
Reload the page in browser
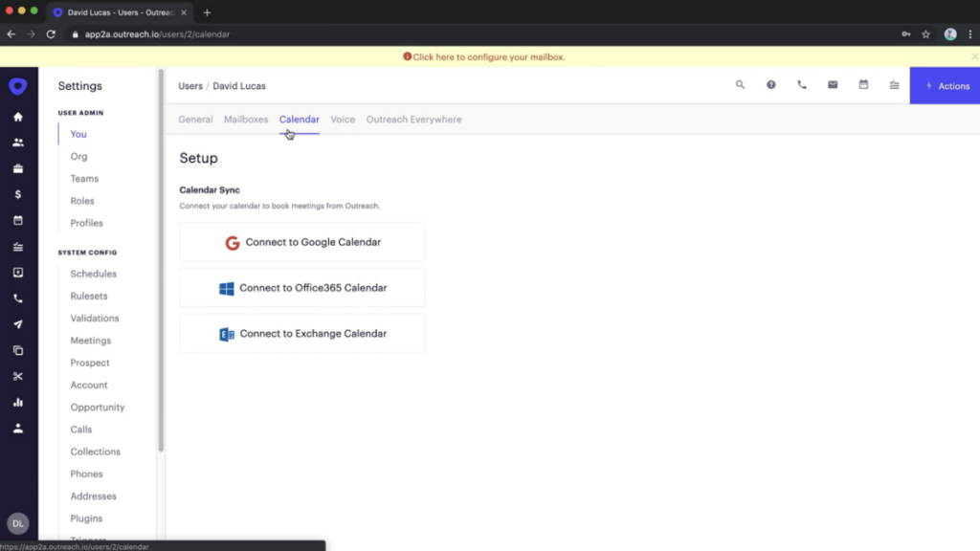coord(51,34)
